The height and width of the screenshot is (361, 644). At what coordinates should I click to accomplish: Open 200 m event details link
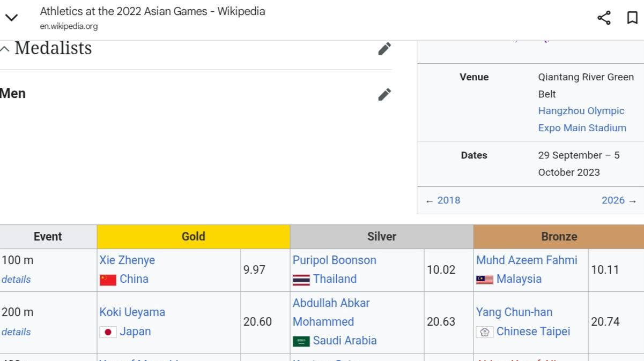click(16, 332)
